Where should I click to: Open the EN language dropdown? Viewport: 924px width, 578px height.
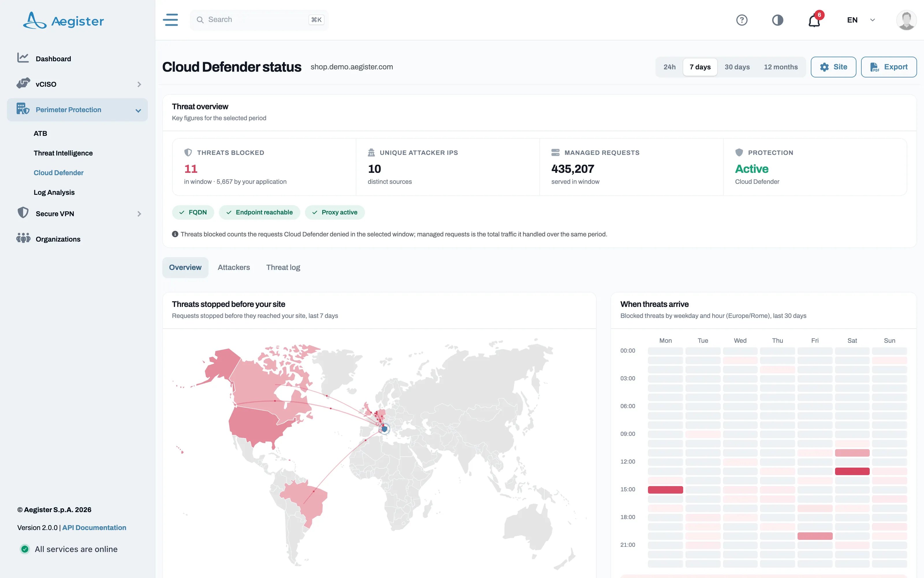coord(860,20)
